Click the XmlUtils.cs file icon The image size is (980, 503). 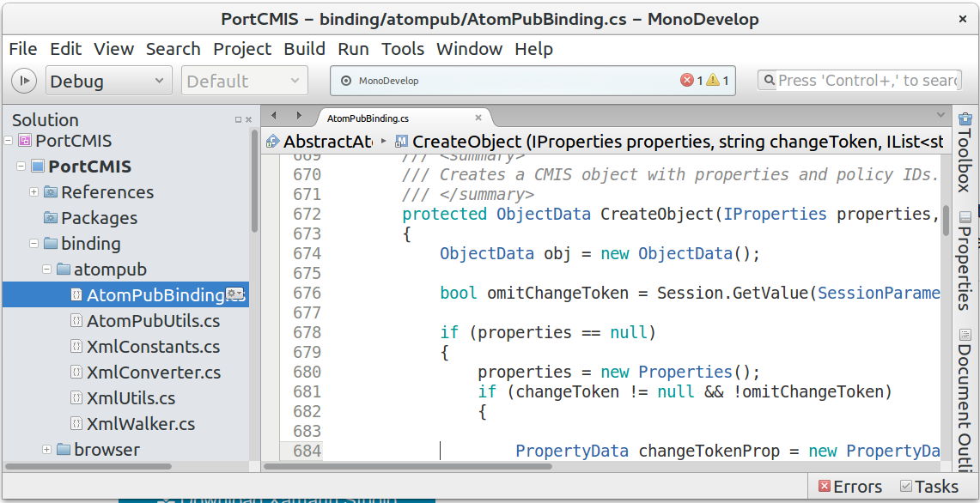pyautogui.click(x=76, y=398)
